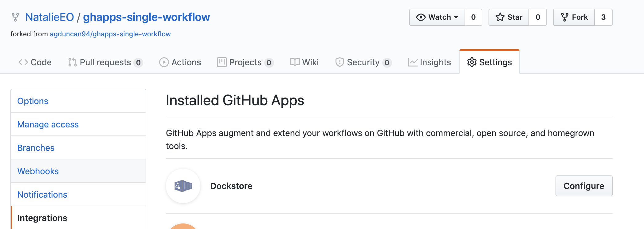The width and height of the screenshot is (644, 229).
Task: Switch to the Insights tab
Action: (x=429, y=62)
